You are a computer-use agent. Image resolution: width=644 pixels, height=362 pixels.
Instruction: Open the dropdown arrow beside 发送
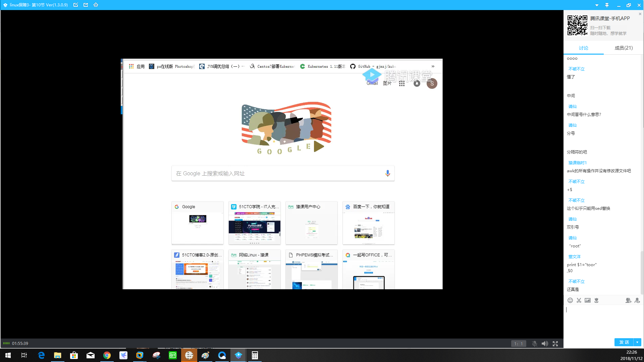pos(637,342)
